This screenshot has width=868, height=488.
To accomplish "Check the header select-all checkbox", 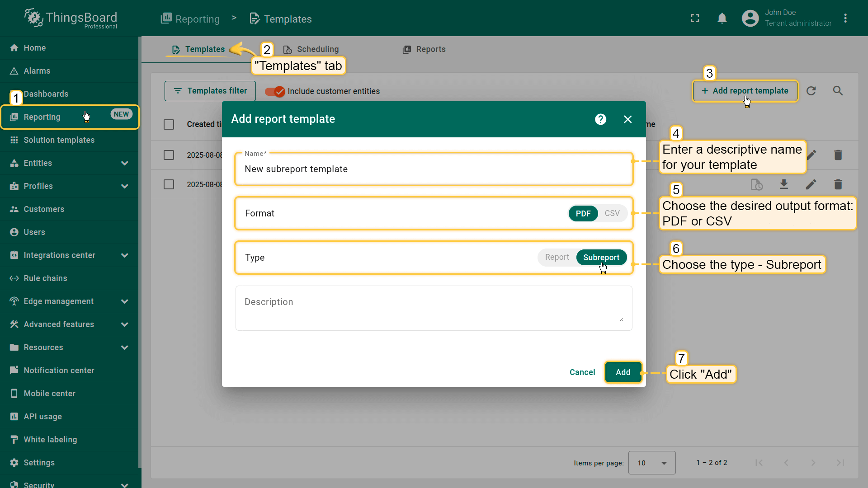I will coord(169,124).
